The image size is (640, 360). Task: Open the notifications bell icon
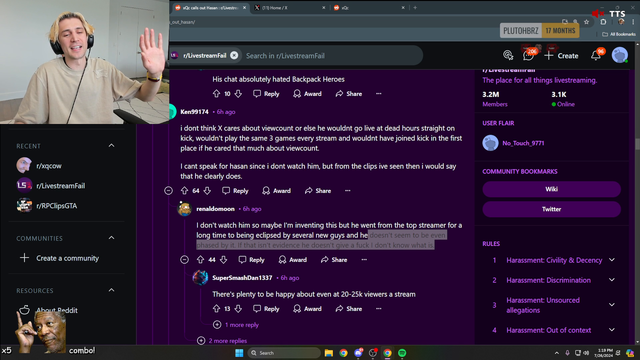point(596,56)
